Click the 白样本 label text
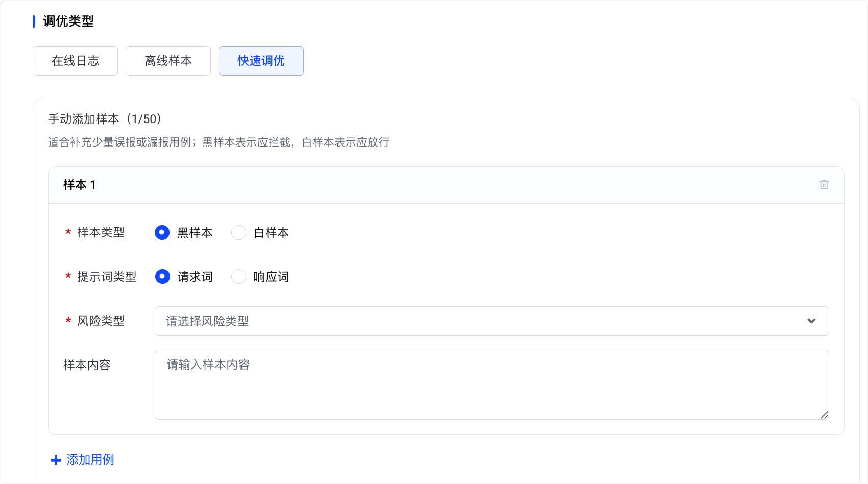 coord(271,233)
